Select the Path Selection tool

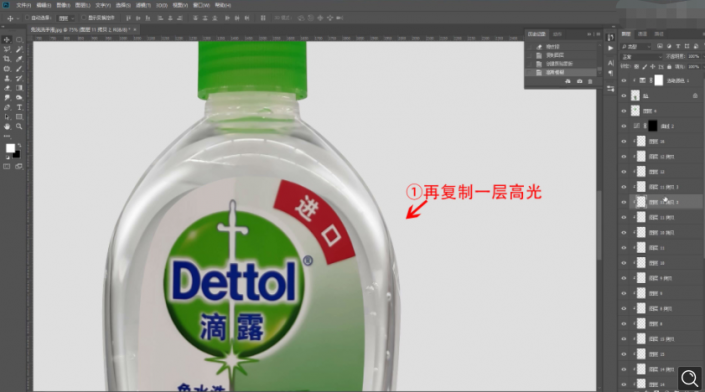(x=7, y=117)
